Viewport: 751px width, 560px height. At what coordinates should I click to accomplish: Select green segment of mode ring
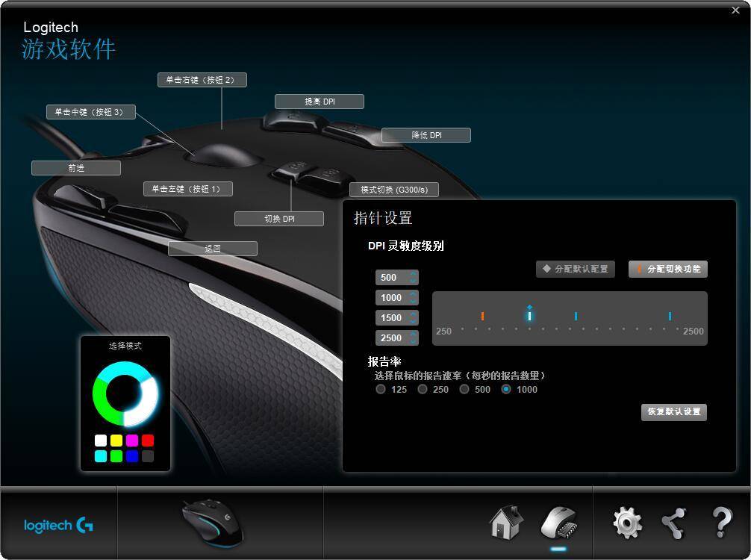pos(102,402)
